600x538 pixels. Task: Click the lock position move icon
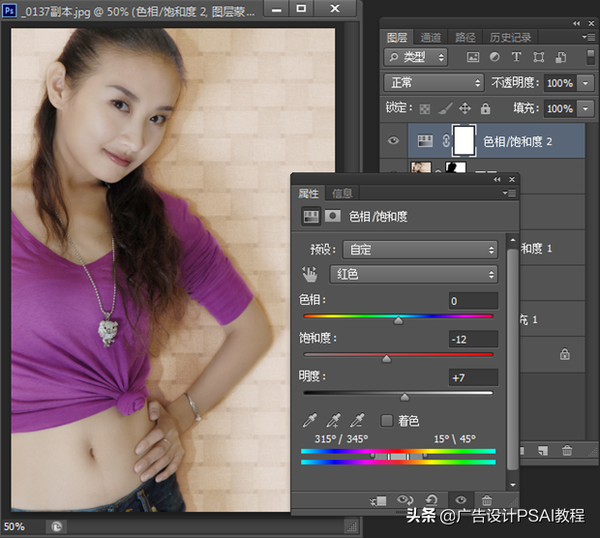465,108
